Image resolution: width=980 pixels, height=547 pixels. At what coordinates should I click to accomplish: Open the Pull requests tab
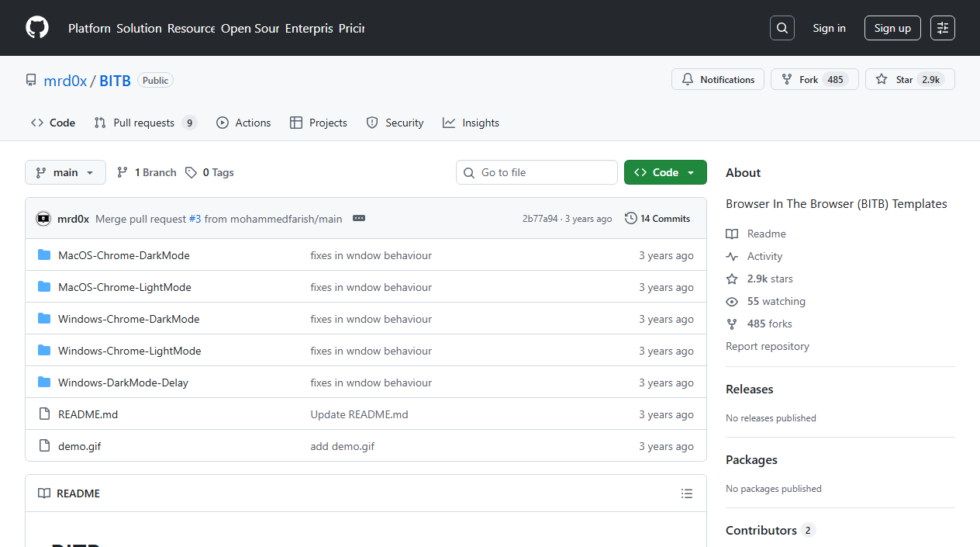pos(146,123)
